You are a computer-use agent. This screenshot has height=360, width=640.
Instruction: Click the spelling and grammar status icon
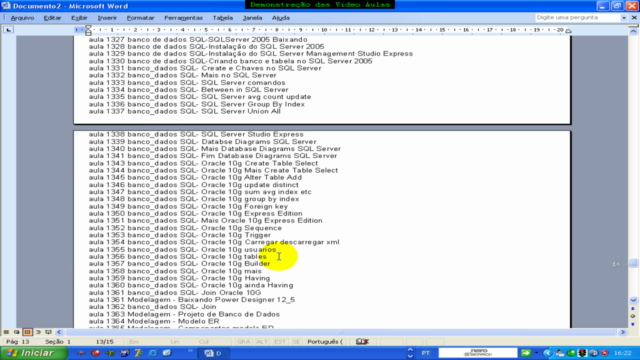(362, 342)
